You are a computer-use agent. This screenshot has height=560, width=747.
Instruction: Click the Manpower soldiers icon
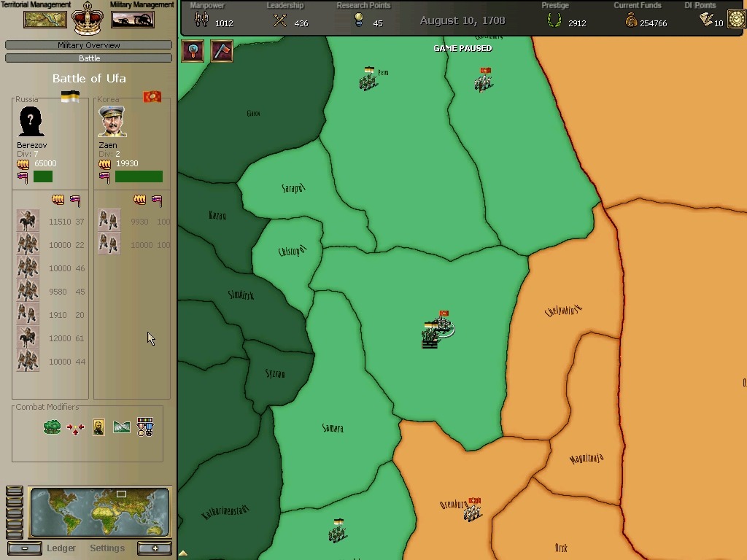point(201,20)
